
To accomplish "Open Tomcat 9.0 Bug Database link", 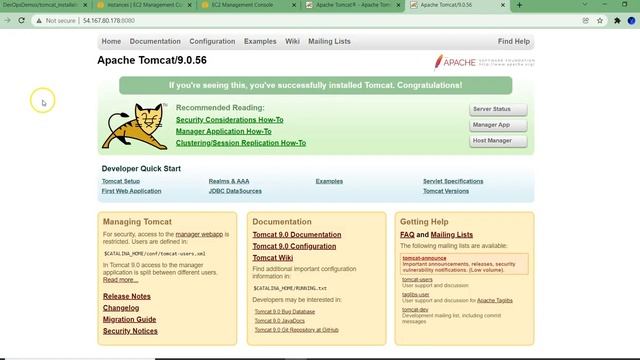I will (x=284, y=311).
